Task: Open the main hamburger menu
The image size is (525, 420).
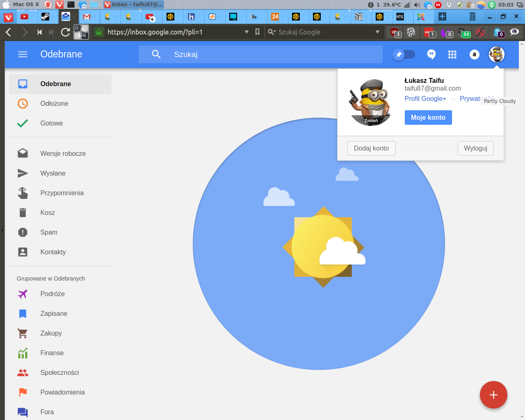Action: (x=23, y=54)
